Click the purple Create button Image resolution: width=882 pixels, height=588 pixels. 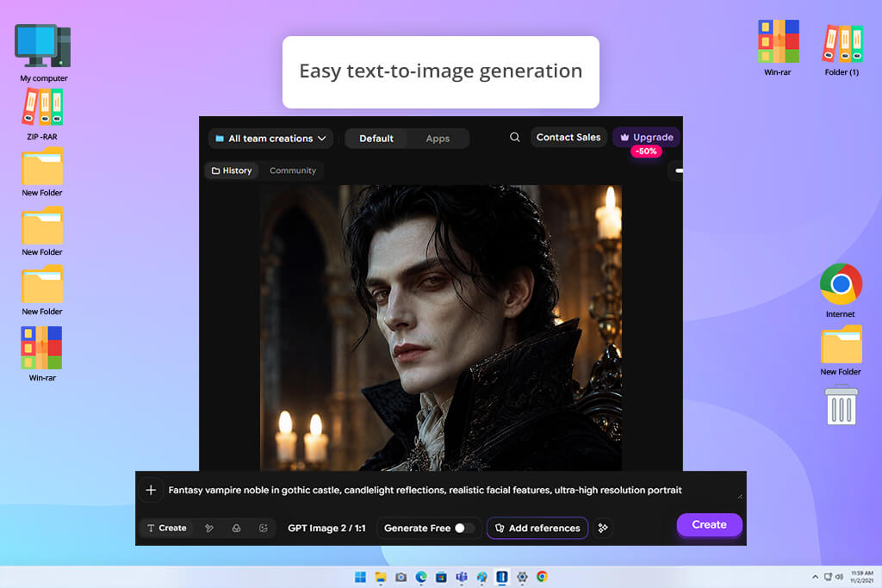710,524
